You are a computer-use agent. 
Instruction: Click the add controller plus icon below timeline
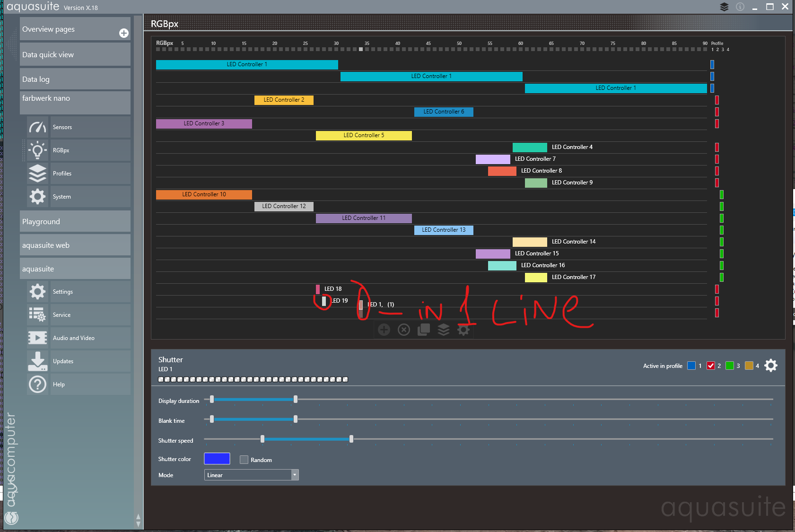(x=384, y=330)
